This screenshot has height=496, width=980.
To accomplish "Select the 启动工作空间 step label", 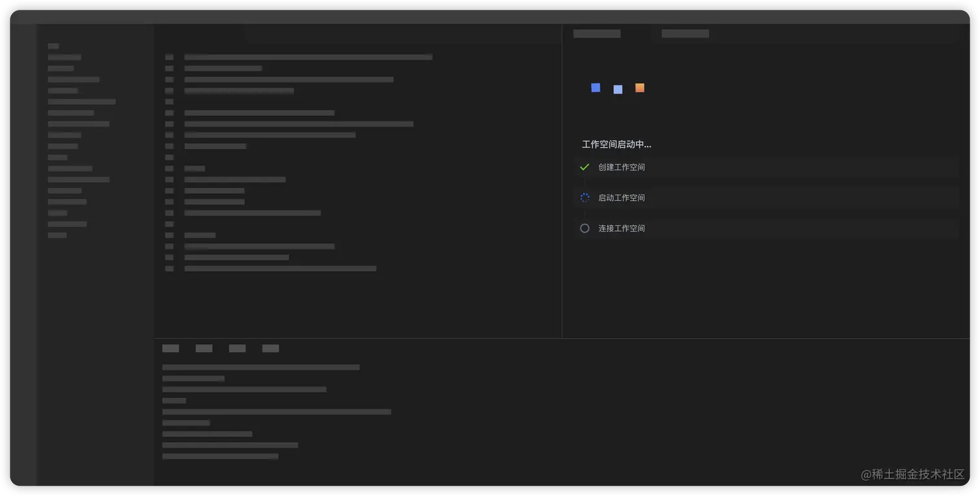I will (x=622, y=198).
